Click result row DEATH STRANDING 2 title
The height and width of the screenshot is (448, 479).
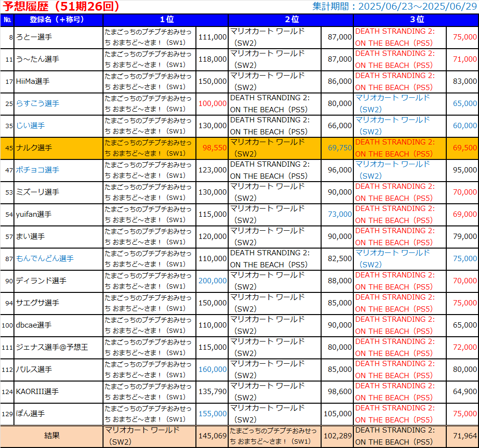tap(395, 436)
